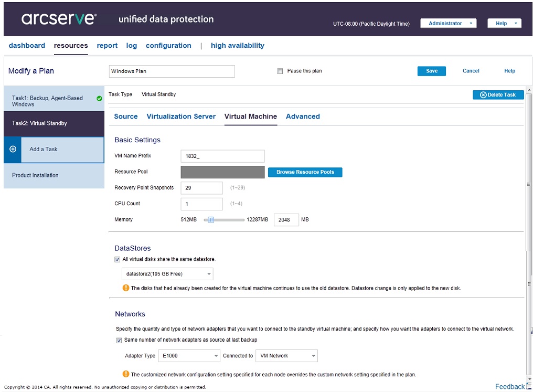
Task: Expand the Adapter Type E1000 dropdown
Action: (x=216, y=356)
